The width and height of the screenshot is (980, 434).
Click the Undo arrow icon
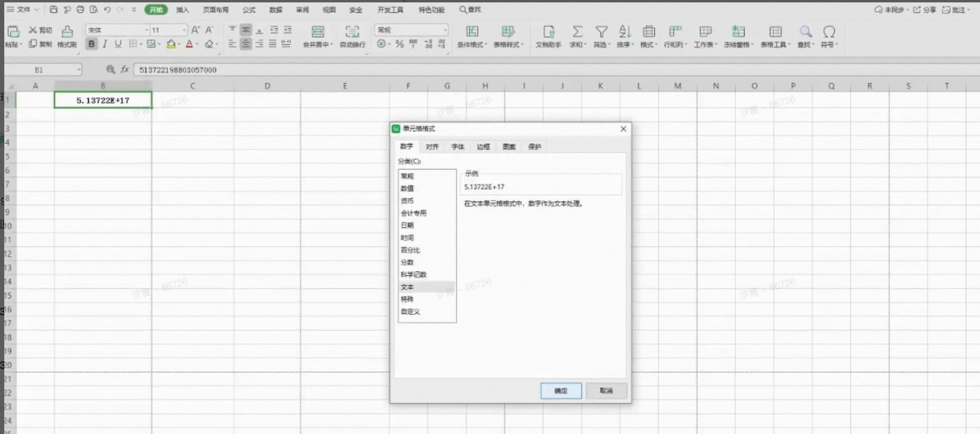(x=107, y=9)
